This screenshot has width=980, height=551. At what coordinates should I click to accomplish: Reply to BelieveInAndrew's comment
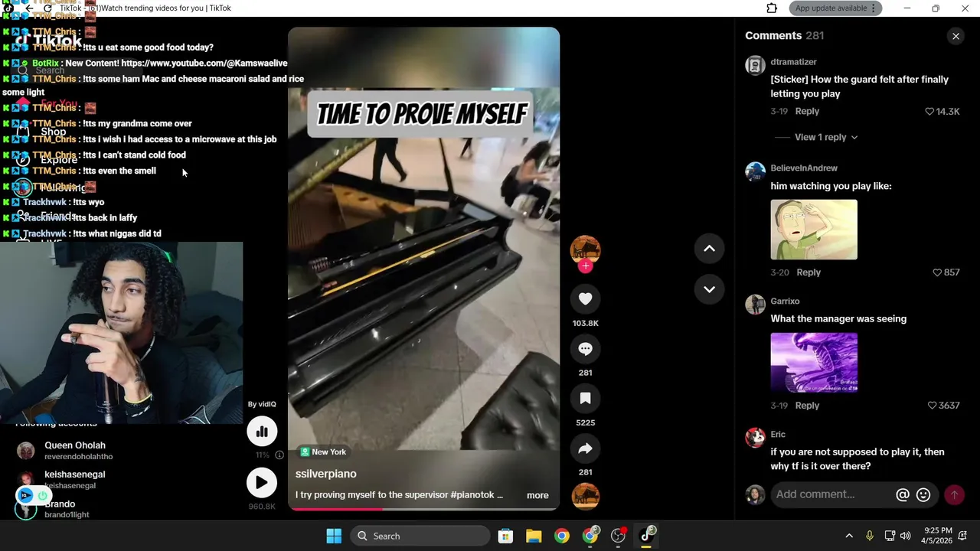pos(808,272)
